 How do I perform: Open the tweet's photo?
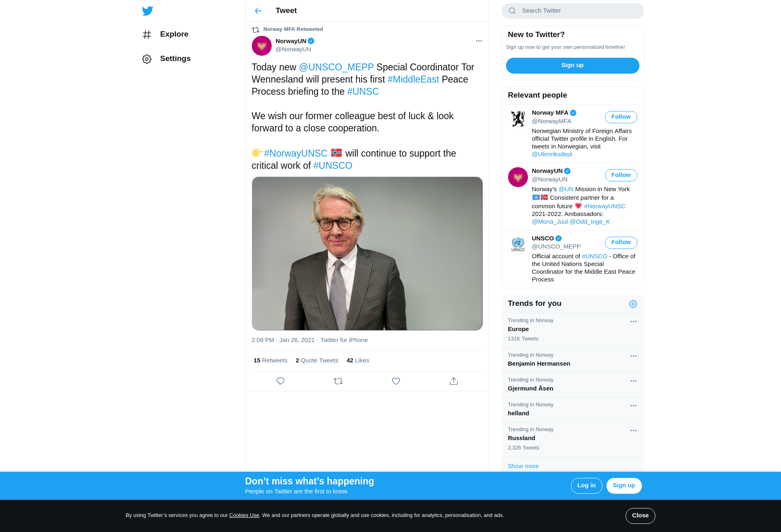click(x=367, y=253)
